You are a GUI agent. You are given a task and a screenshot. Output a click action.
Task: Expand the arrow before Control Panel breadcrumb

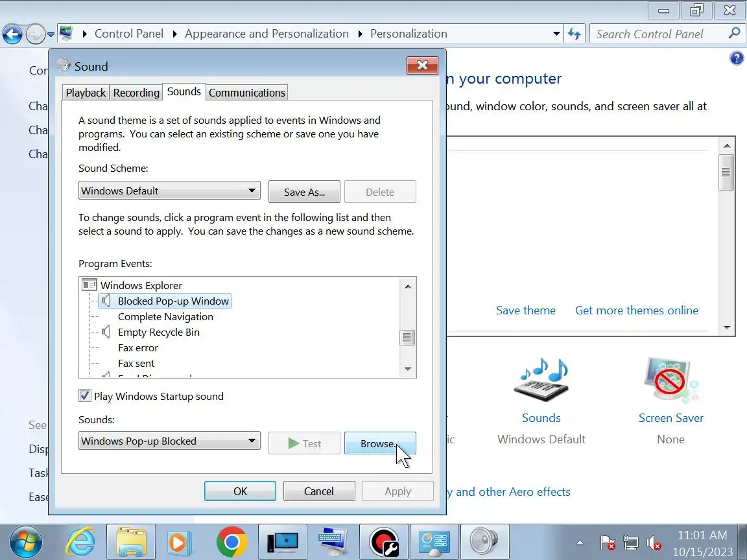[84, 34]
